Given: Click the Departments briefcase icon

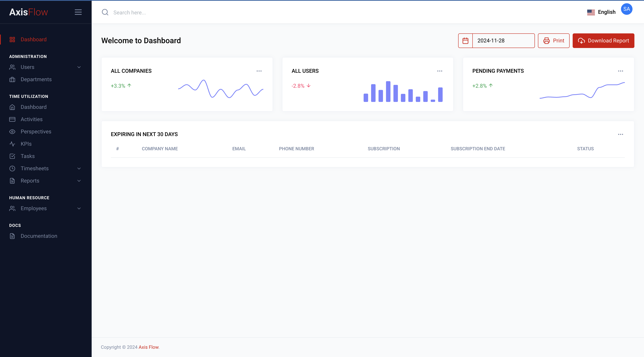Looking at the screenshot, I should point(12,79).
